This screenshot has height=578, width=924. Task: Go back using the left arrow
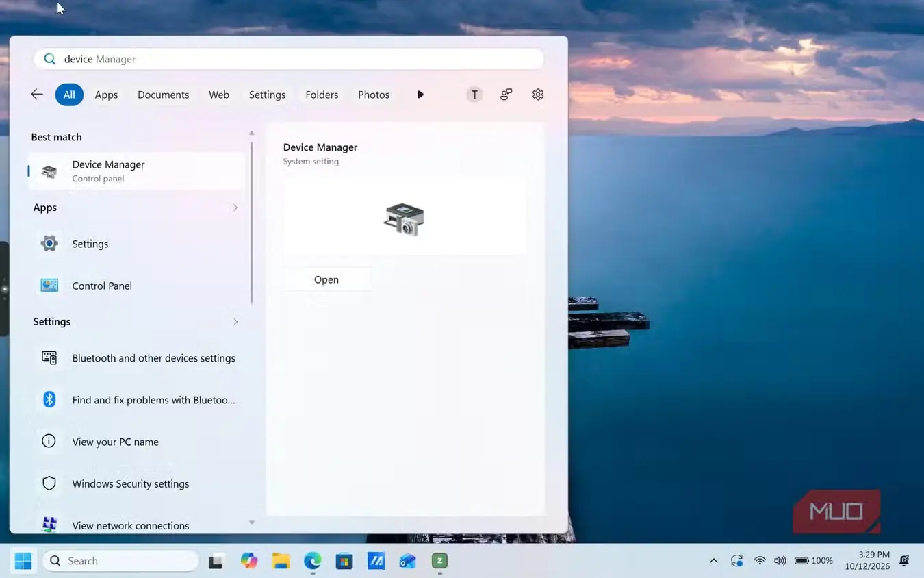37,95
